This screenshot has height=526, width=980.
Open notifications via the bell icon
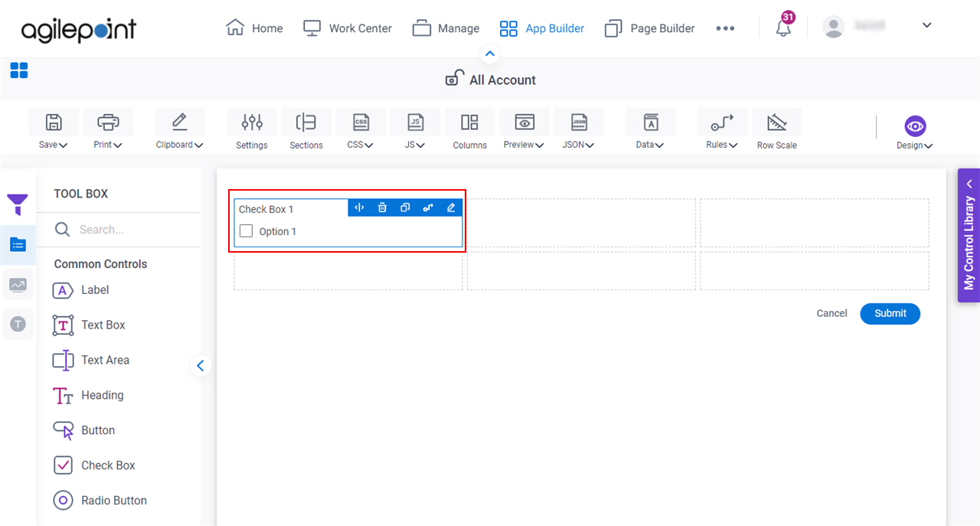pyautogui.click(x=782, y=28)
